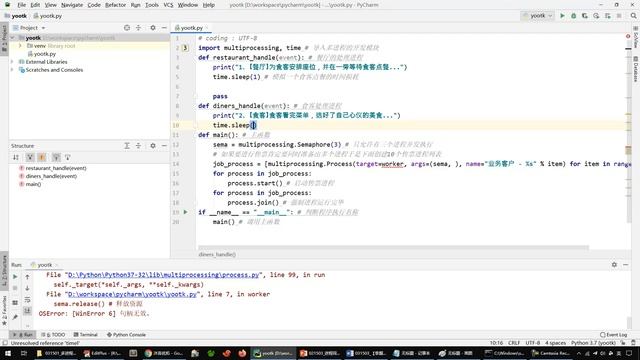The image size is (640, 360).
Task: Expand all icon in Structure panel header
Action: 127,146
